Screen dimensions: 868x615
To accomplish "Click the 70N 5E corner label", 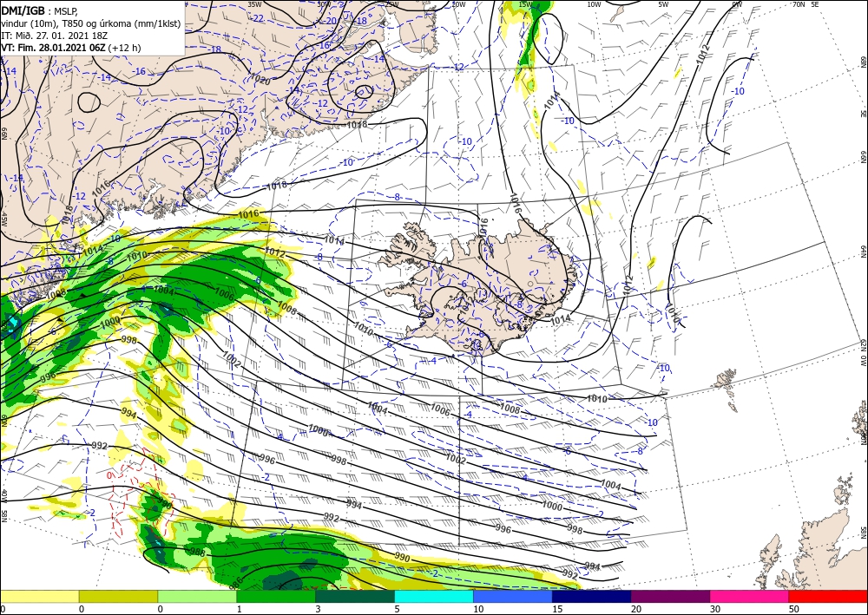I will point(806,3).
